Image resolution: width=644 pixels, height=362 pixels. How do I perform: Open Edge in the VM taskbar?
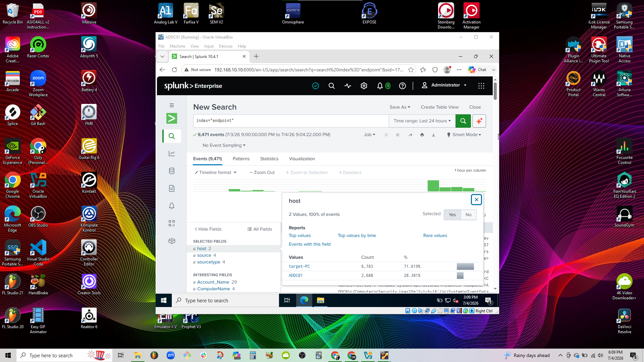[304, 300]
